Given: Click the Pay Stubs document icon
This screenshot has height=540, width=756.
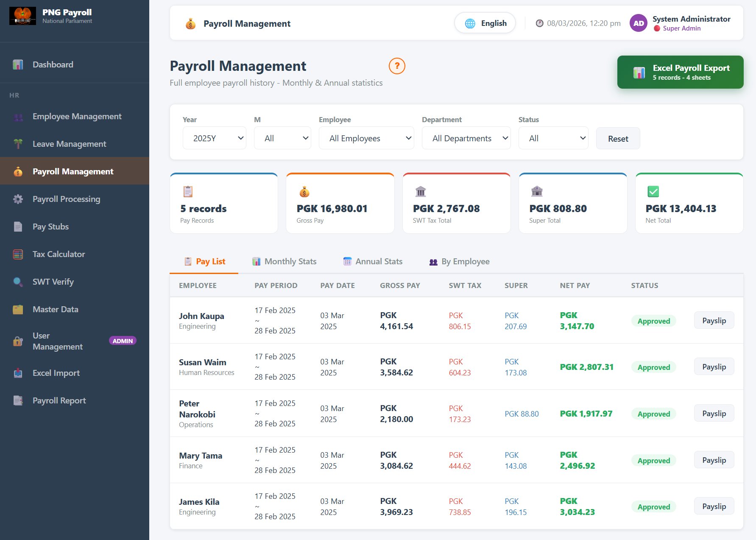Looking at the screenshot, I should 18,227.
